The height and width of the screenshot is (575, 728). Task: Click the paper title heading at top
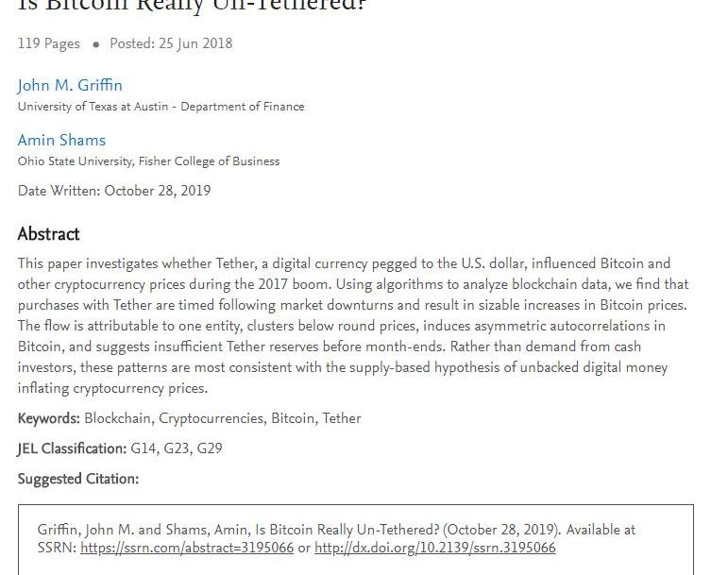(x=193, y=7)
